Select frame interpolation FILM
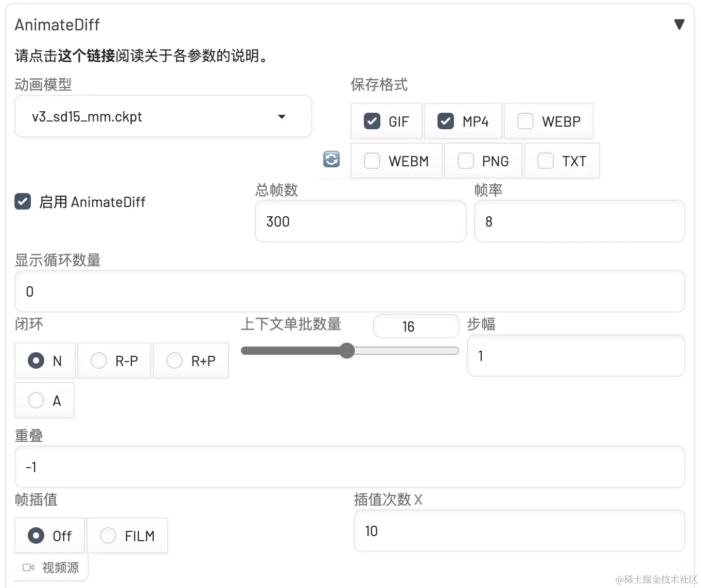 [x=128, y=535]
